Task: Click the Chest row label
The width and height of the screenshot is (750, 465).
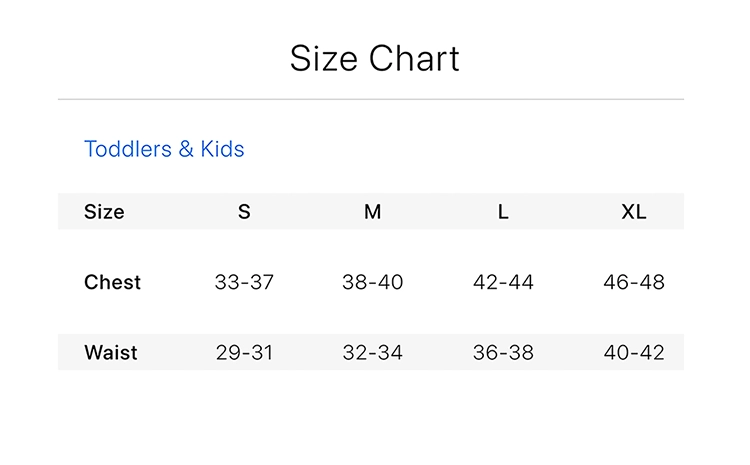Action: click(112, 282)
